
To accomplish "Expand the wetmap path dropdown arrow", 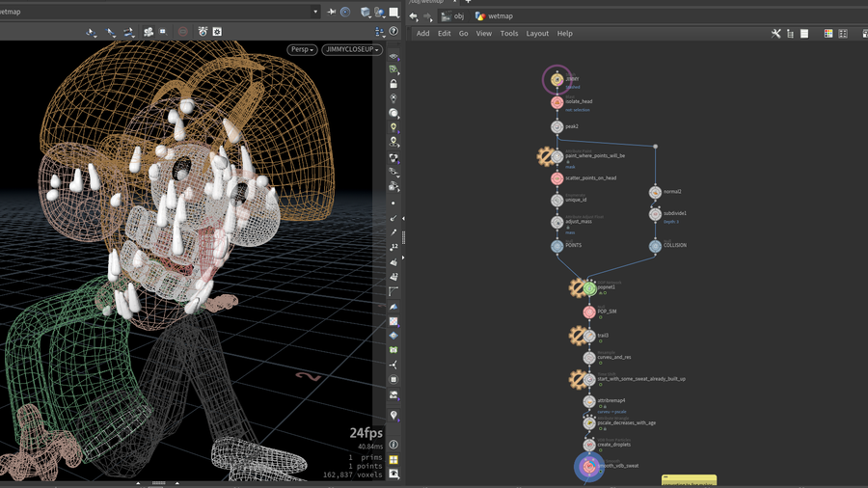I will click(315, 12).
